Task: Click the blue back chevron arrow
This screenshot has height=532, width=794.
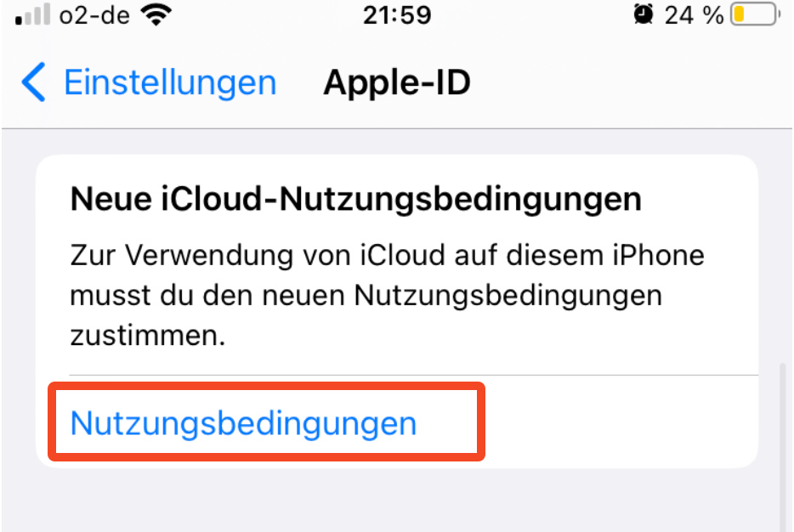Action: coord(34,82)
